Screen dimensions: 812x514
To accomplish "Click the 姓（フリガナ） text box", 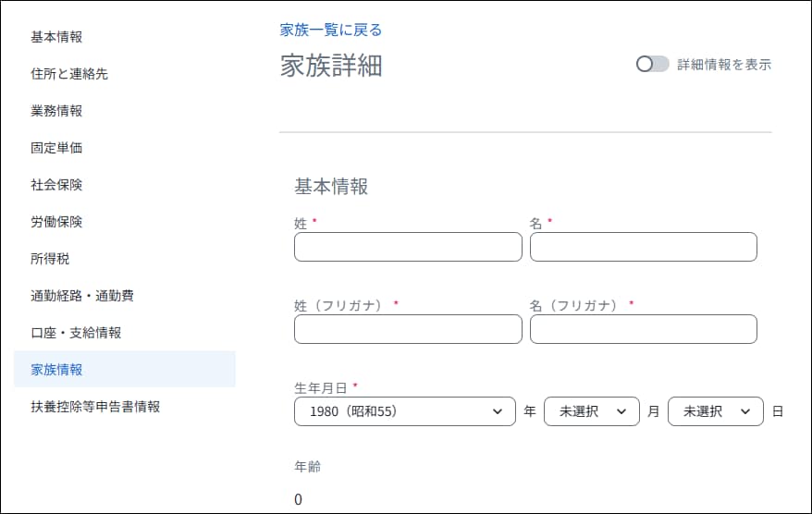I will click(x=408, y=329).
